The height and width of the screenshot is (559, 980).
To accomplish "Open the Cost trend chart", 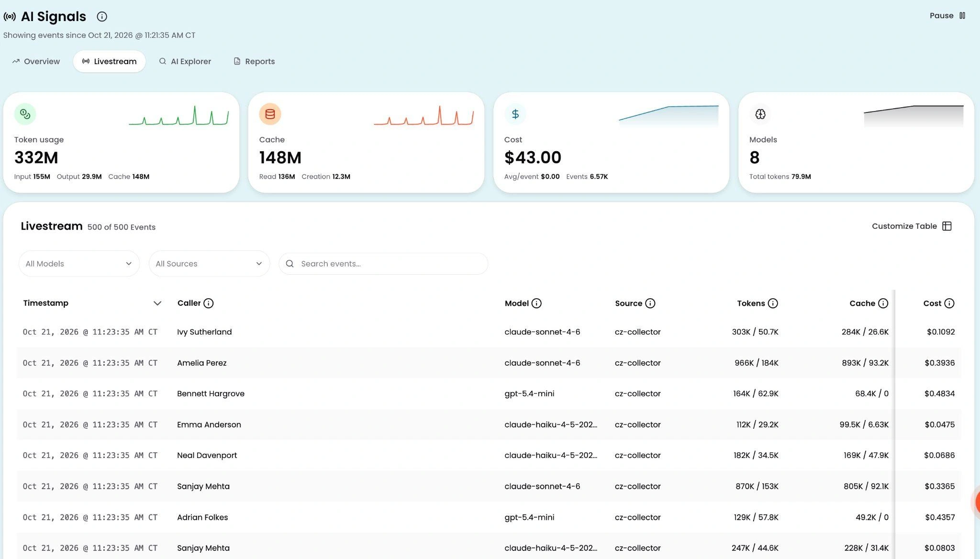I will [x=668, y=115].
